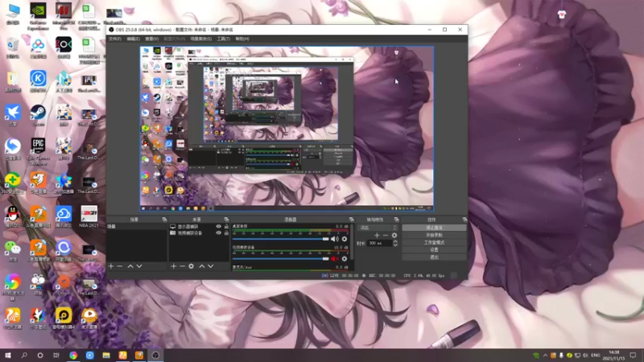Open source properties gear in Sources panel
Viewport: 644px width, 362px height.
pyautogui.click(x=191, y=266)
